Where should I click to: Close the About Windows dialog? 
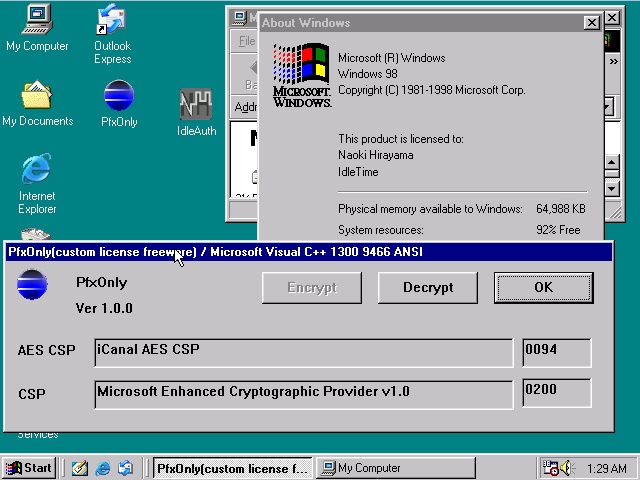[591, 22]
